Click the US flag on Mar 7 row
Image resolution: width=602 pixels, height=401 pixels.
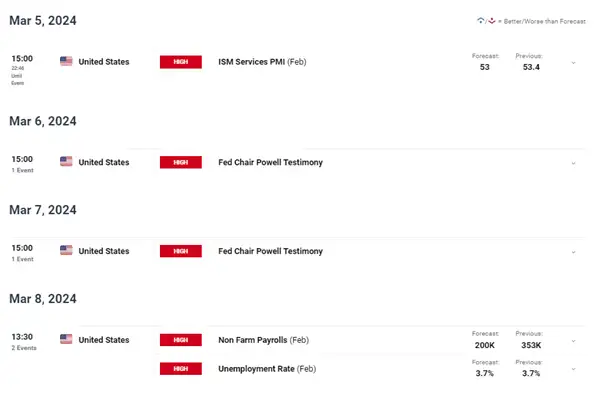click(66, 251)
